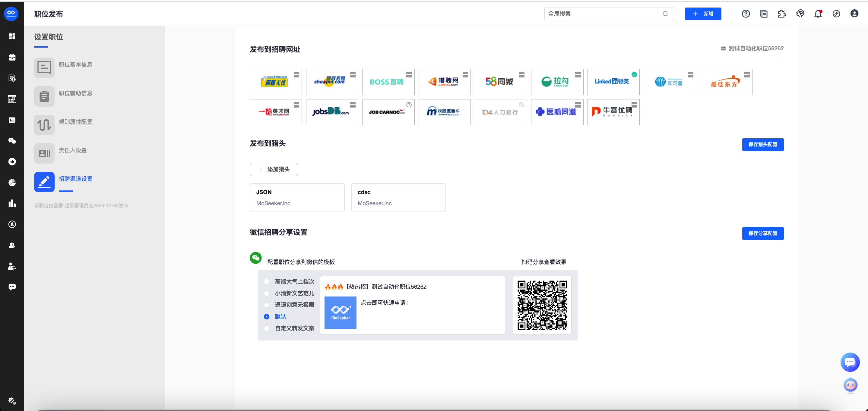Screen dimensions: 868x411
Task: Click 保存猎头配置 button
Action: click(x=762, y=144)
